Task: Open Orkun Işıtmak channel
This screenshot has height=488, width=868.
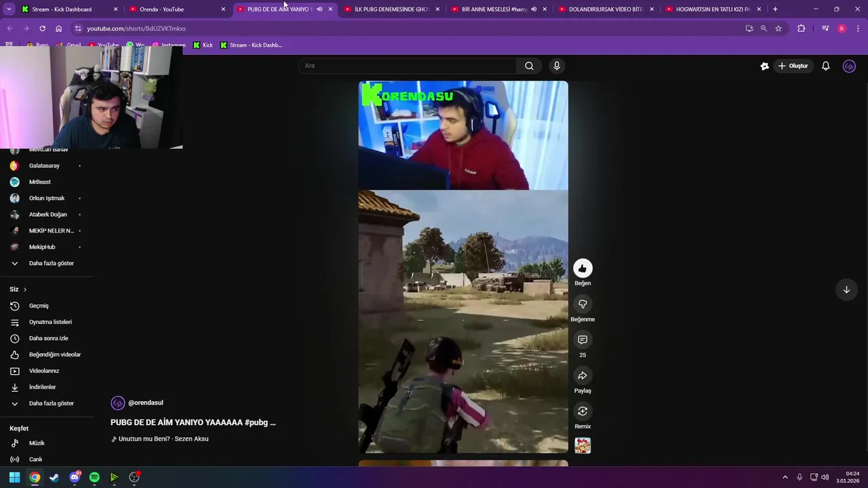Action: click(x=46, y=198)
